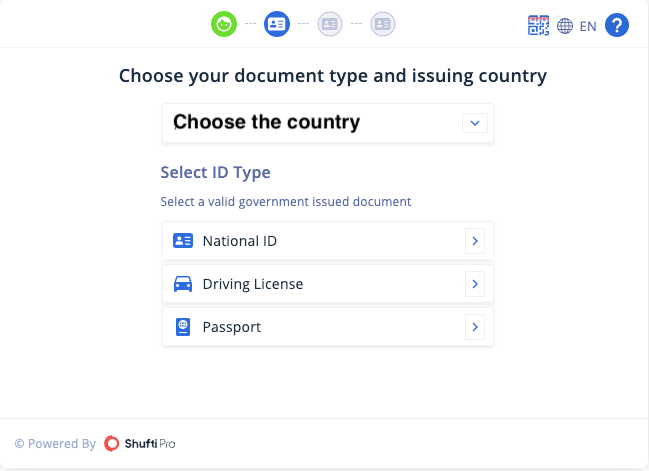
Task: Open the QR code scan icon
Action: coord(538,26)
